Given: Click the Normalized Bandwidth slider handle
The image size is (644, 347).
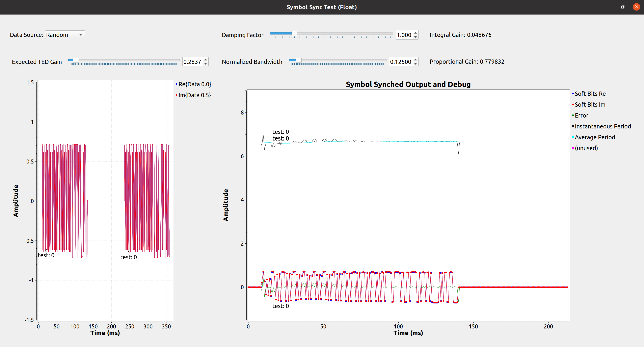Looking at the screenshot, I should pos(298,60).
